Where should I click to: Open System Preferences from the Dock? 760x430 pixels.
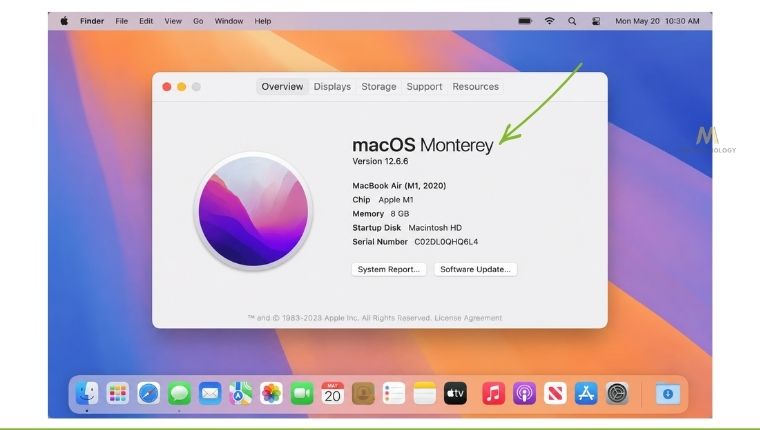coord(618,393)
